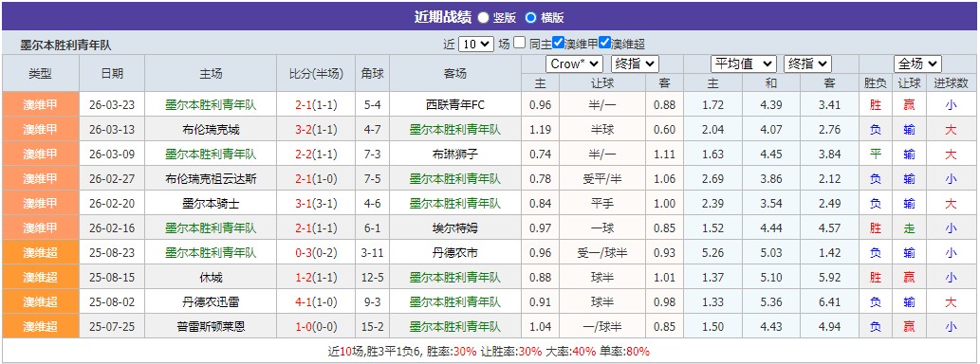
Task: Click the 走 handicap result
Action: (x=910, y=228)
